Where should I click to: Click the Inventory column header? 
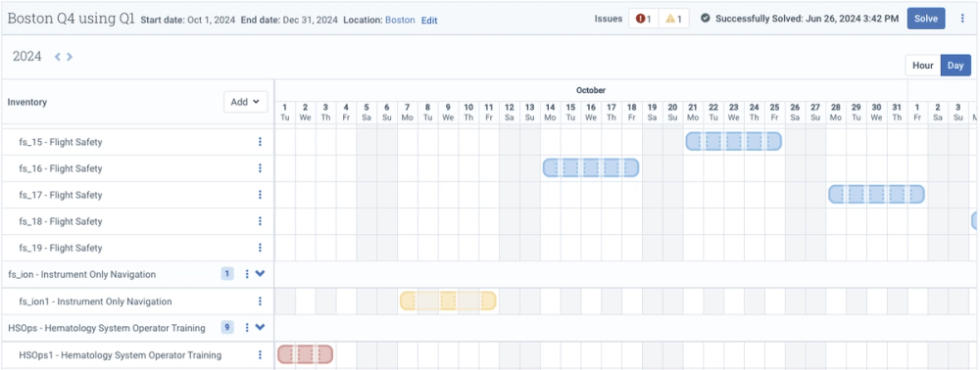pos(26,102)
